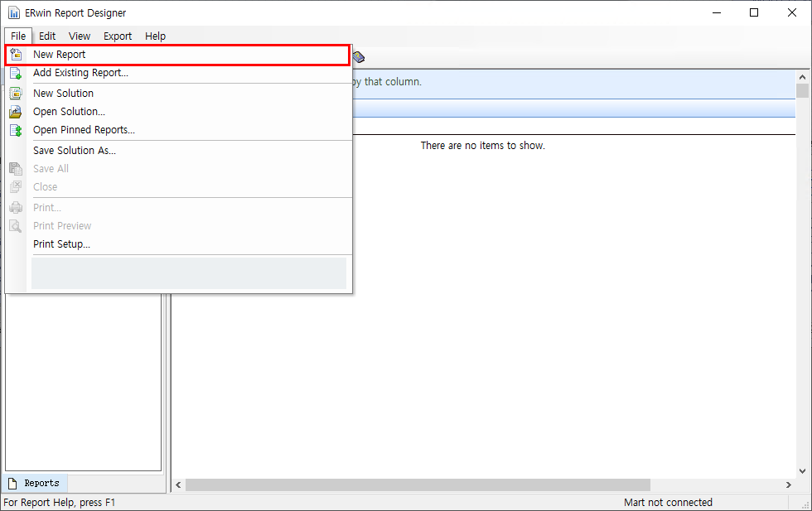Open the View menu
The height and width of the screenshot is (511, 812).
click(80, 36)
